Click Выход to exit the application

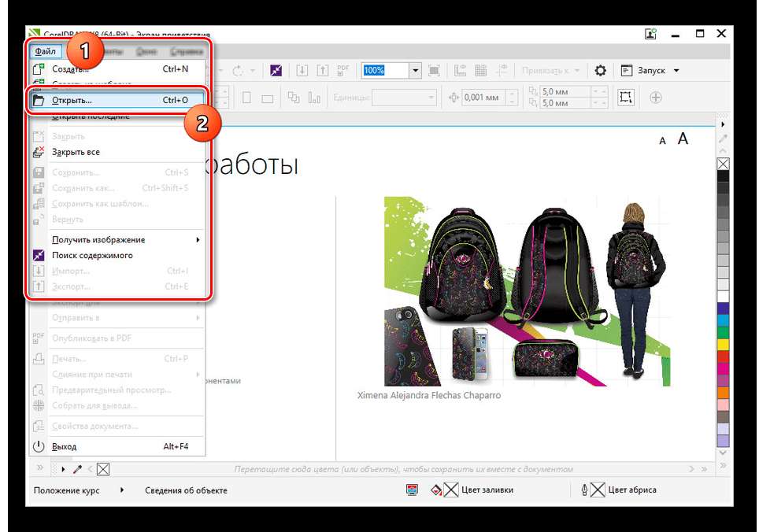64,447
